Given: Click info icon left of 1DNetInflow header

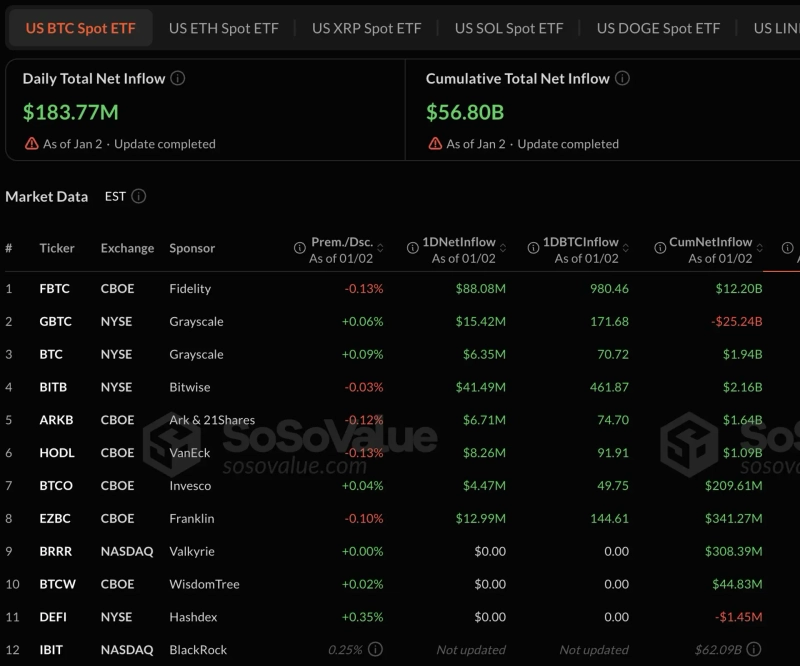Looking at the screenshot, I should point(412,248).
